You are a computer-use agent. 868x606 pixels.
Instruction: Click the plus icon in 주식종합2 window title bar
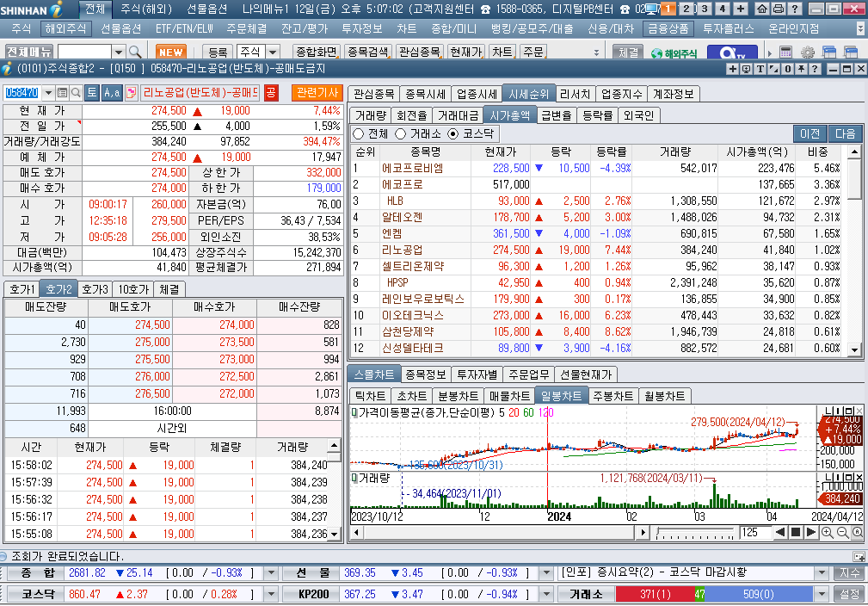point(732,69)
